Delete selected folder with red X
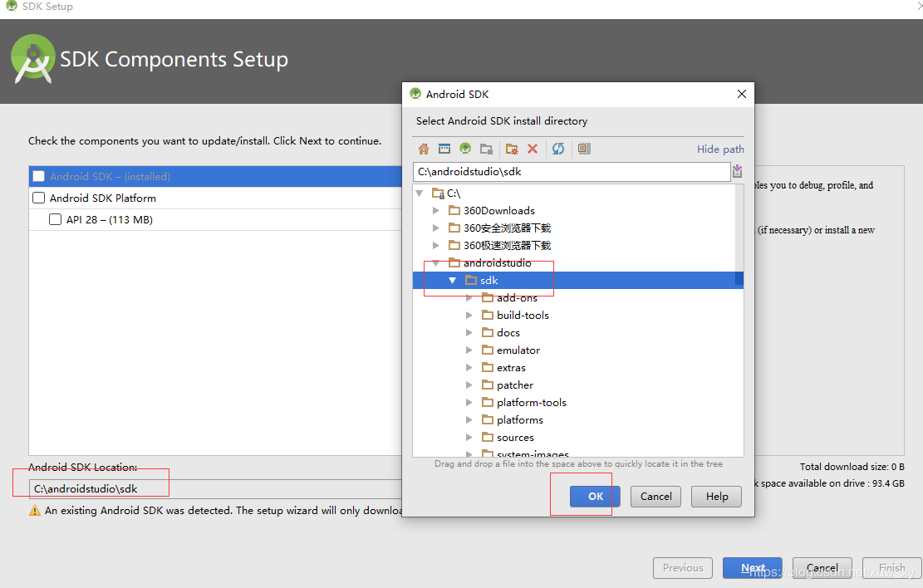Screen dimensions: 923x588 pyautogui.click(x=533, y=149)
